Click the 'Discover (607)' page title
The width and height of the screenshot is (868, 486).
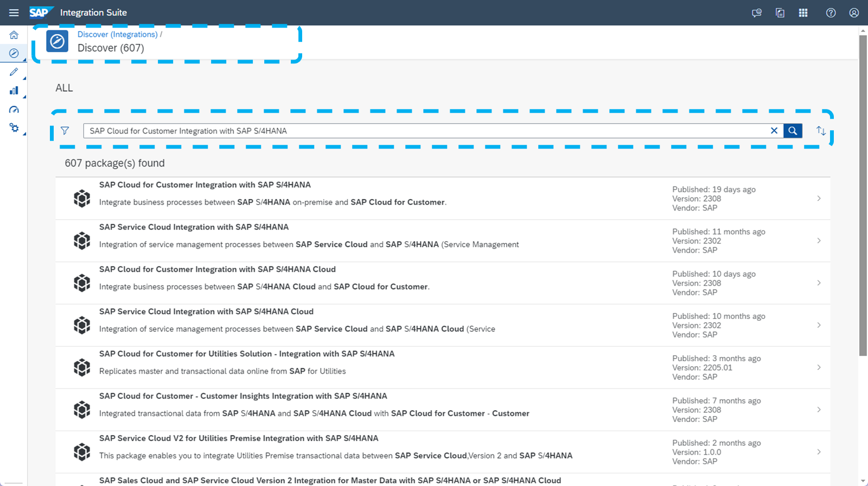tap(111, 48)
